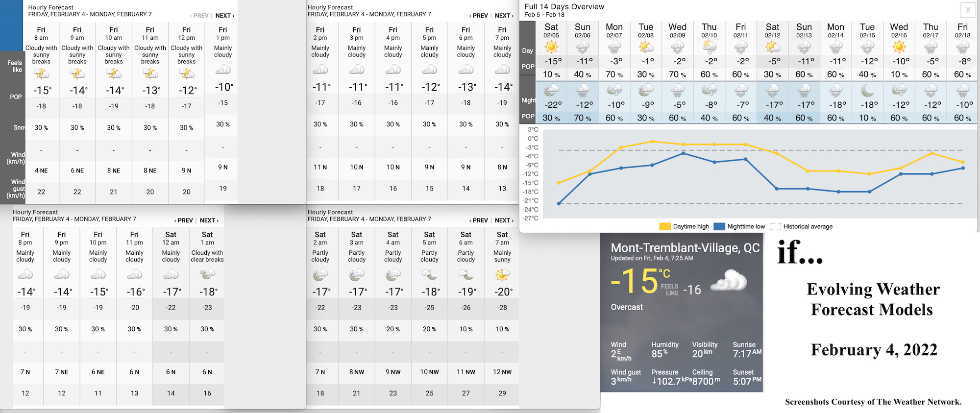Click Updated on Fri, Feb 4, 7:25 AM
This screenshot has height=413, width=980.
pyautogui.click(x=652, y=258)
